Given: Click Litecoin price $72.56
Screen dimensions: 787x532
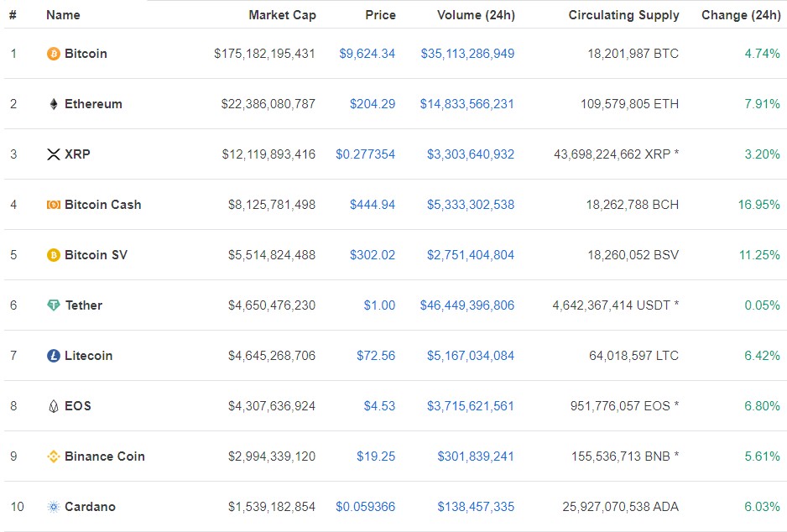Looking at the screenshot, I should pyautogui.click(x=376, y=356).
